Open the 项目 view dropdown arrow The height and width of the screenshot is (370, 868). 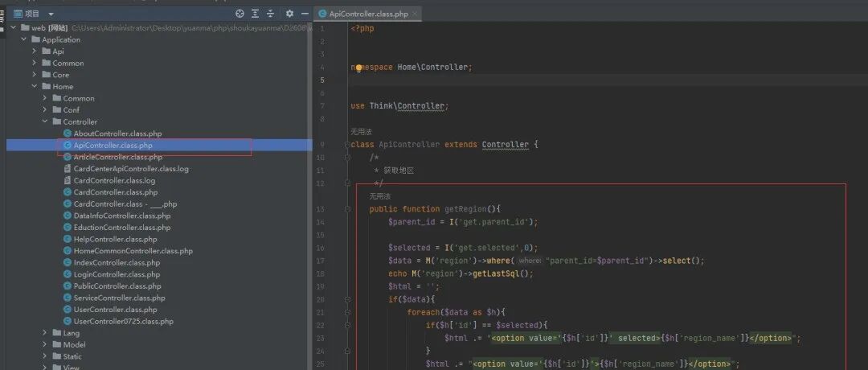coord(51,14)
